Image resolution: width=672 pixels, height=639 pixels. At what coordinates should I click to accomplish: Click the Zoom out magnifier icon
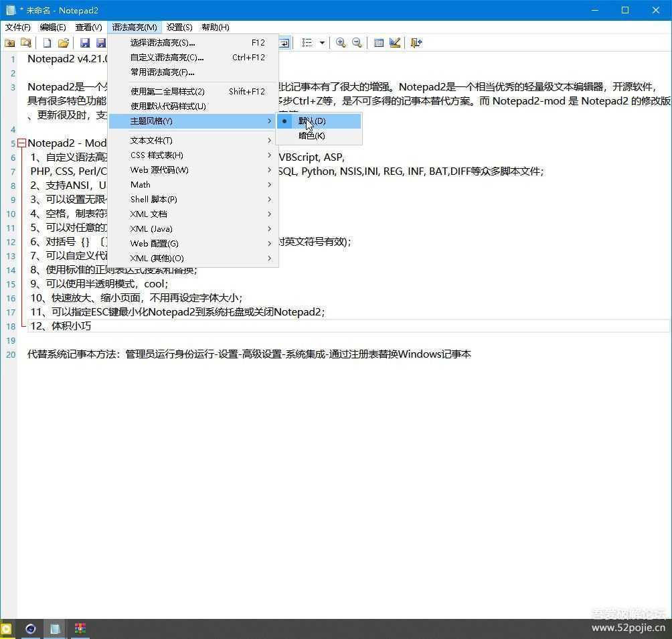tap(357, 43)
